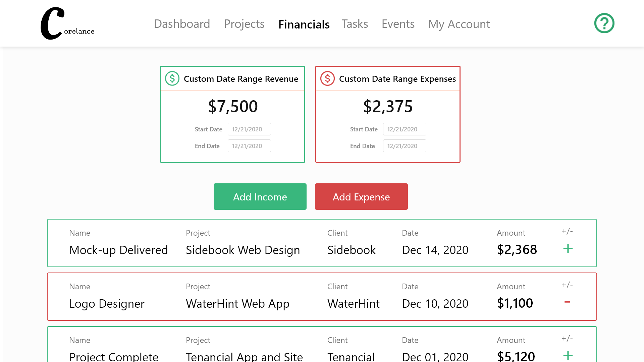
Task: Click the red minus on Logo Designer row
Action: pyautogui.click(x=567, y=302)
